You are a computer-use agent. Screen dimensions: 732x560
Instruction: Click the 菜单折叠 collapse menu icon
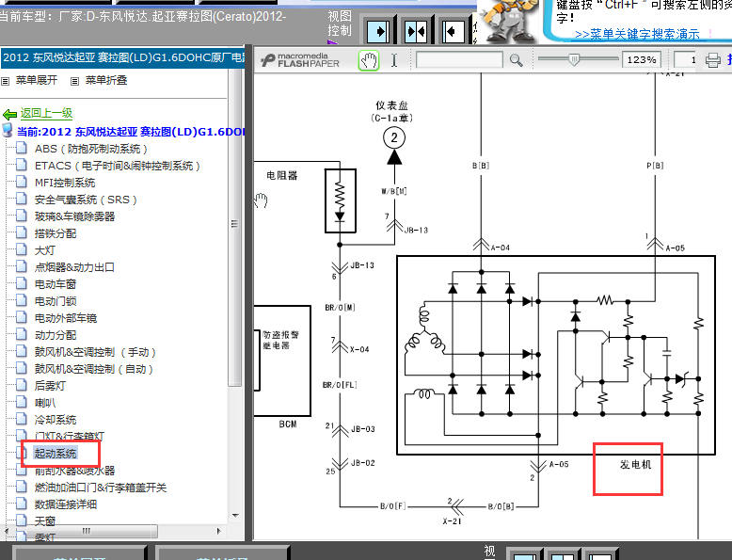pos(74,81)
